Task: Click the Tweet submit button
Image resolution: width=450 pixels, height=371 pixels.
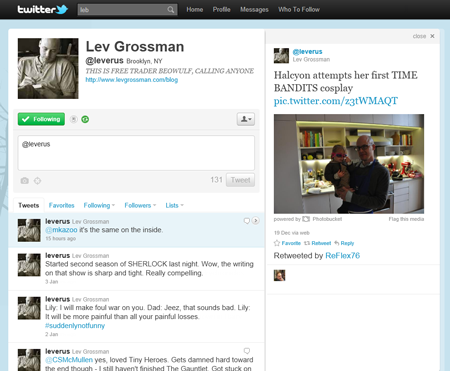Action: point(240,180)
